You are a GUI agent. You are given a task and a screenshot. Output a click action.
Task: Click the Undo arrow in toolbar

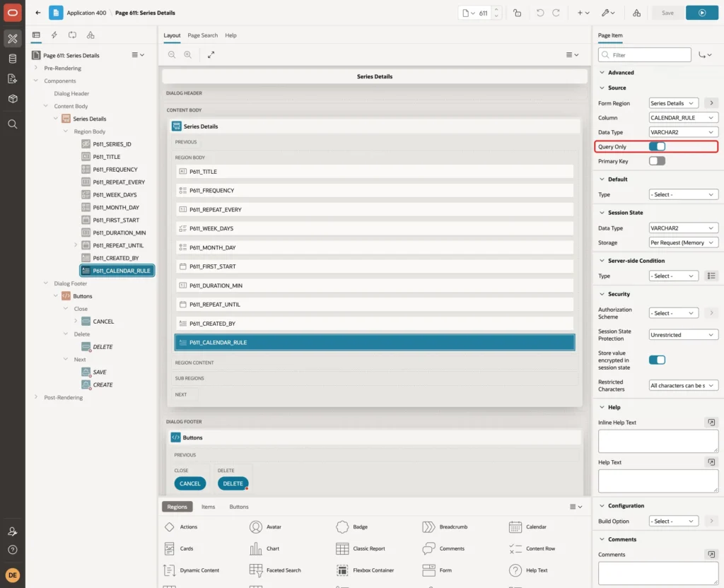[x=539, y=13]
